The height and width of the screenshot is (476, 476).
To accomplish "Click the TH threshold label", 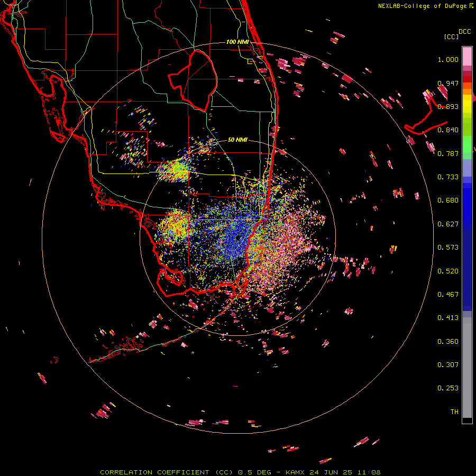I will pyautogui.click(x=454, y=412).
